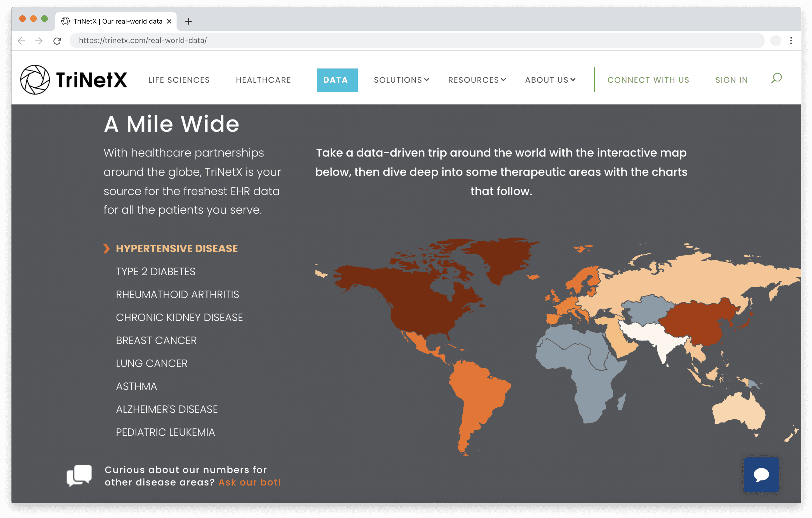Viewport: 812px width, 518px height.
Task: Expand the Solutions dropdown menu
Action: (401, 80)
